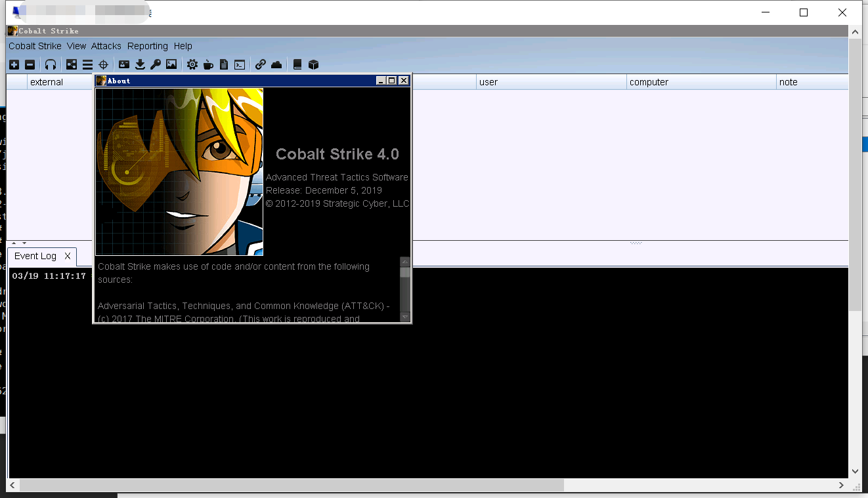Close the Event Log tab with X

tap(67, 256)
